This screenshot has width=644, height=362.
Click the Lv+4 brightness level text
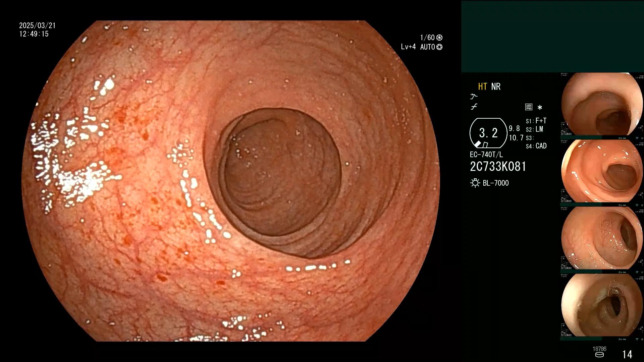[x=408, y=47]
